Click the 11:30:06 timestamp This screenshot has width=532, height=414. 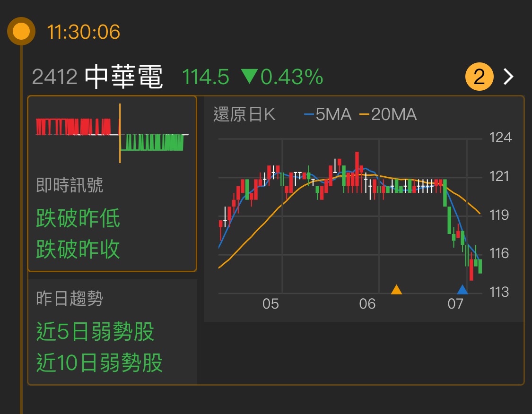coord(83,32)
